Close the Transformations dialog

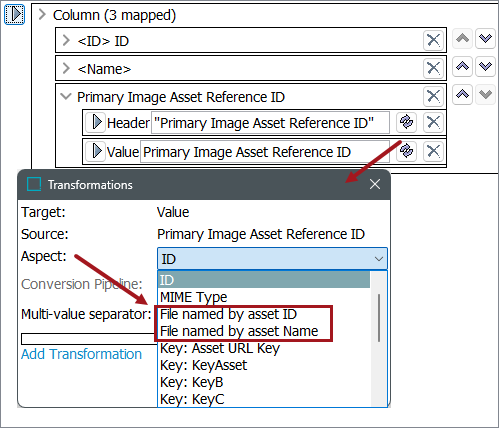375,184
